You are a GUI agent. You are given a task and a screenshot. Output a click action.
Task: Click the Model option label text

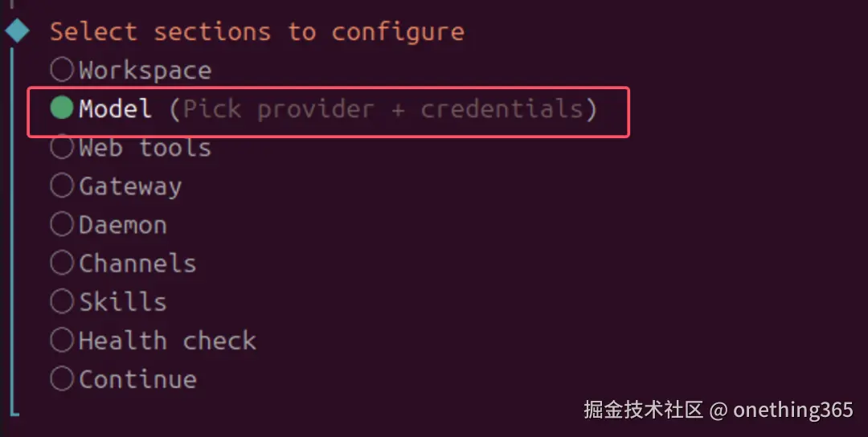pos(115,109)
